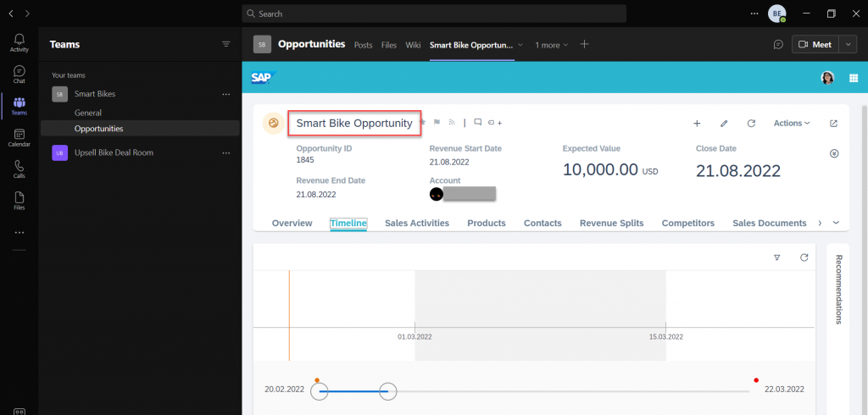This screenshot has height=415, width=868.
Task: Open Settings and more next to profile
Action: [754, 14]
